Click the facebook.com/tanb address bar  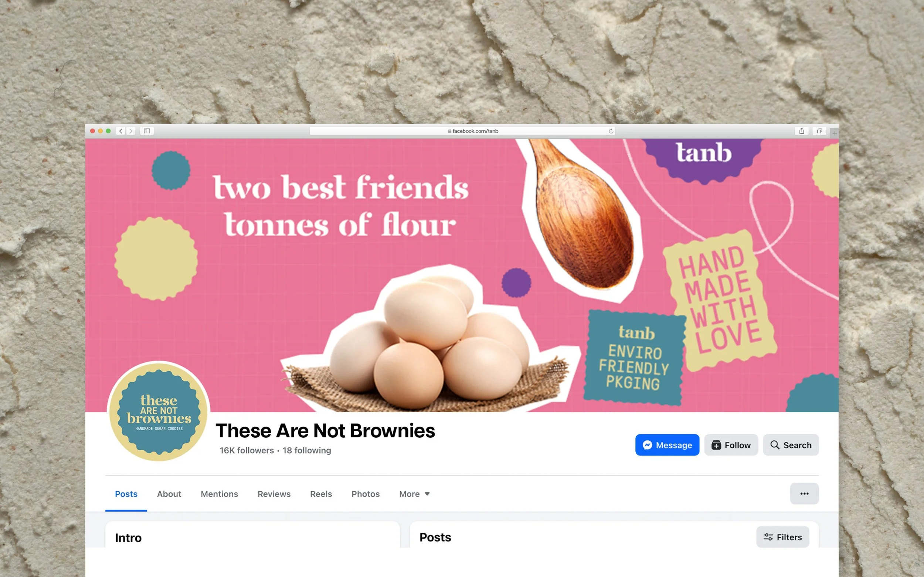click(462, 131)
